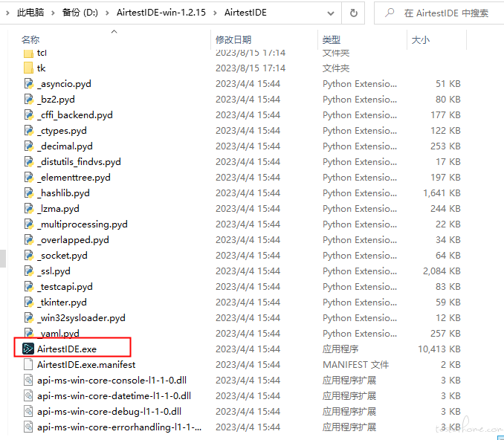This screenshot has height=440, width=504.
Task: Select file name api-ms-win-core-debug-l1-1-0.dll
Action: click(x=109, y=412)
